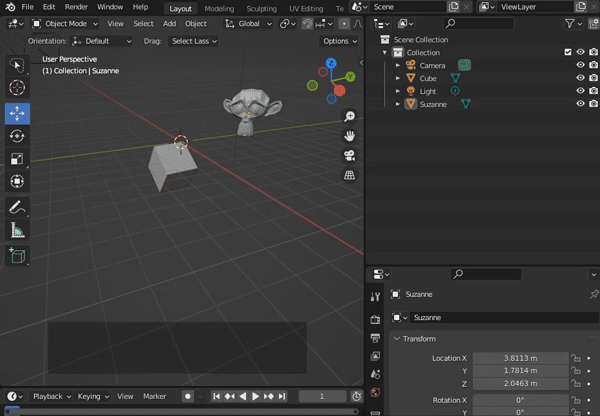The width and height of the screenshot is (600, 416).
Task: Hide the Cube in viewport
Action: 580,78
